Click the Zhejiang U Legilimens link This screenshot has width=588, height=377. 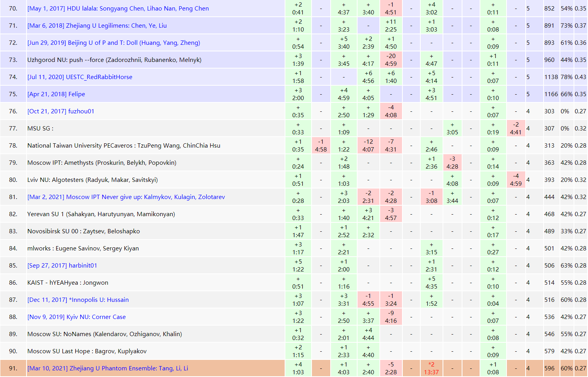click(x=97, y=26)
